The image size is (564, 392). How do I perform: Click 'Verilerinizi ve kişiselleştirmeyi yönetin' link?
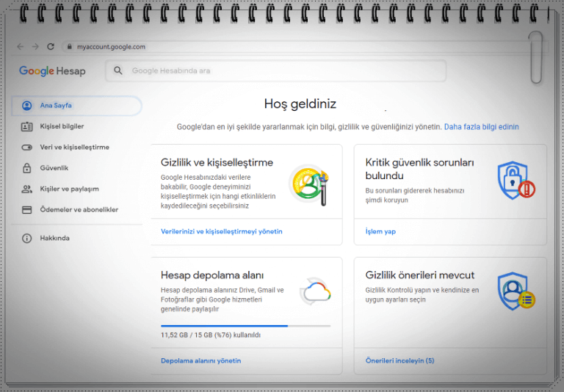point(222,232)
